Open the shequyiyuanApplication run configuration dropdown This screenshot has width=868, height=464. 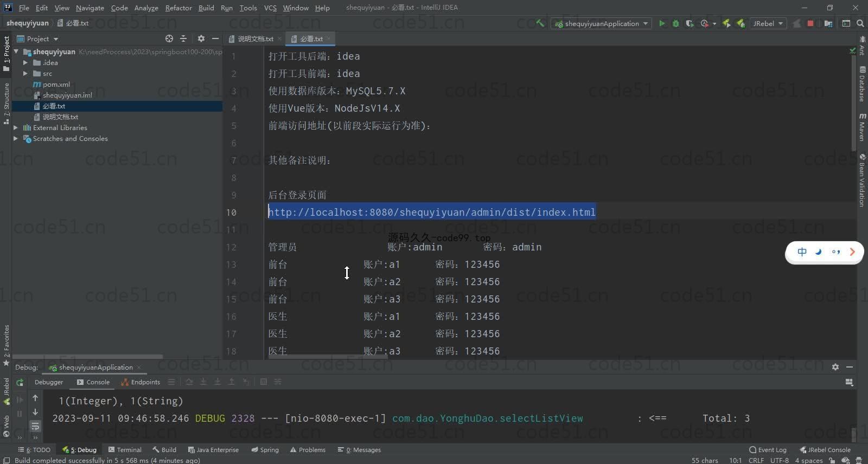click(602, 23)
